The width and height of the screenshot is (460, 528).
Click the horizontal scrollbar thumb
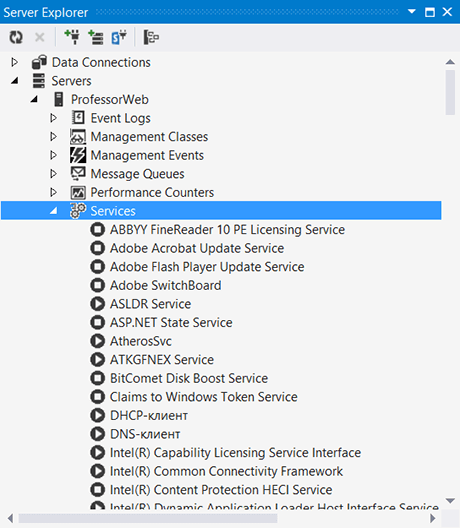(148, 518)
